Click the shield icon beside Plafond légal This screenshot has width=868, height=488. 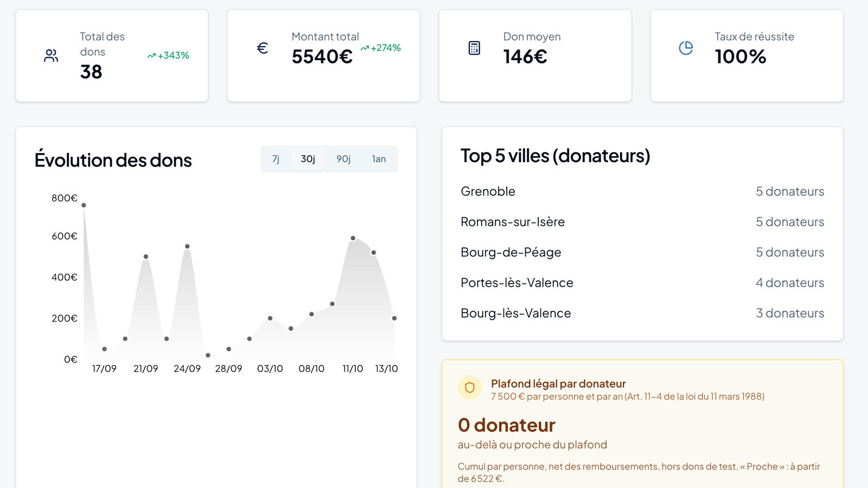point(470,388)
